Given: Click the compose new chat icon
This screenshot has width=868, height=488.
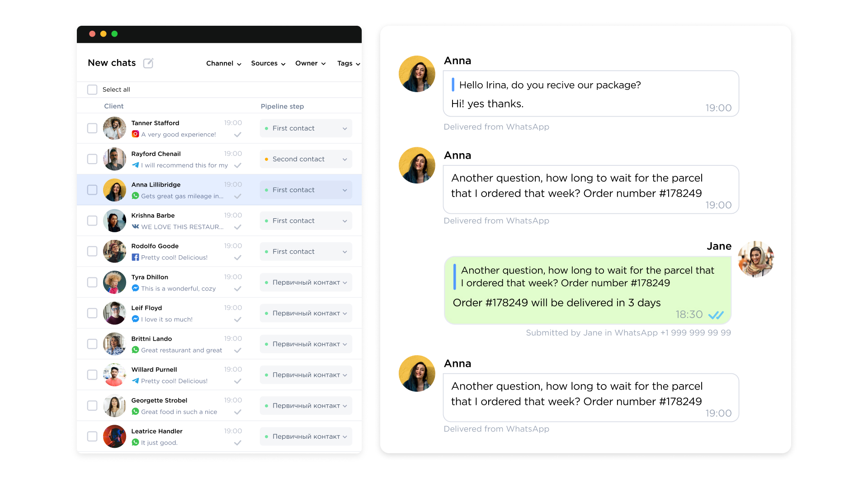Looking at the screenshot, I should point(148,63).
